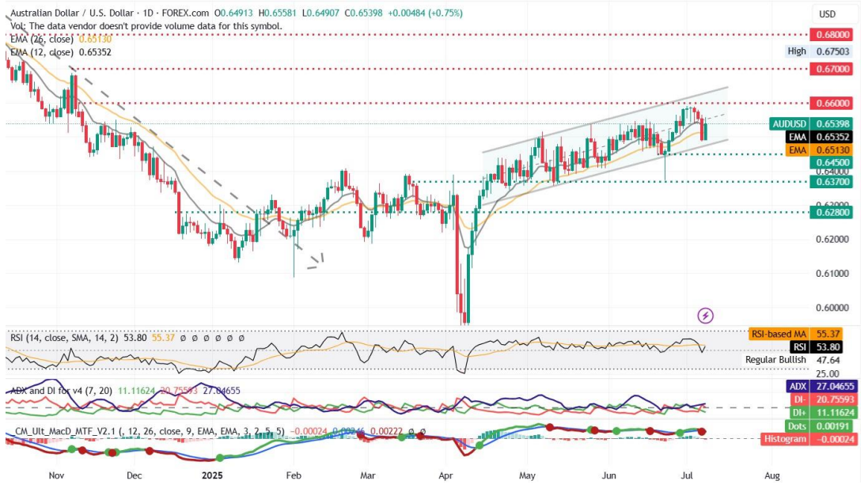Click the red 0.66000 price level label
868x492 pixels.
point(831,103)
